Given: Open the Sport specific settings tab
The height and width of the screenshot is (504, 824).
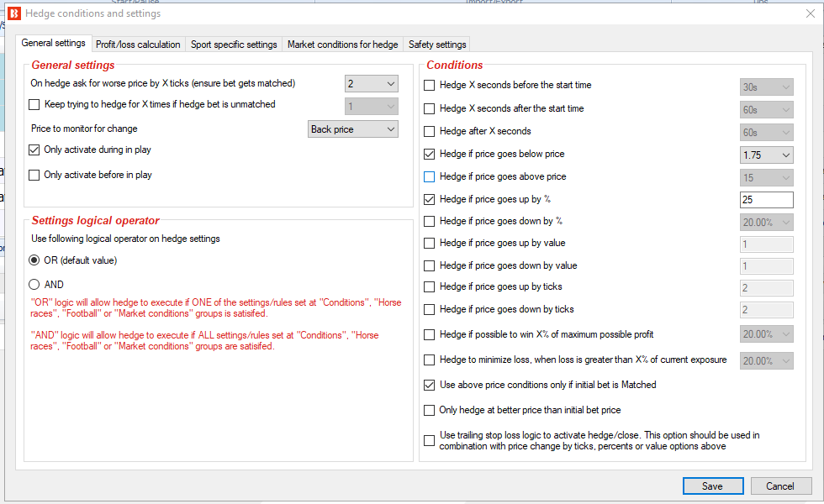Looking at the screenshot, I should [x=234, y=45].
